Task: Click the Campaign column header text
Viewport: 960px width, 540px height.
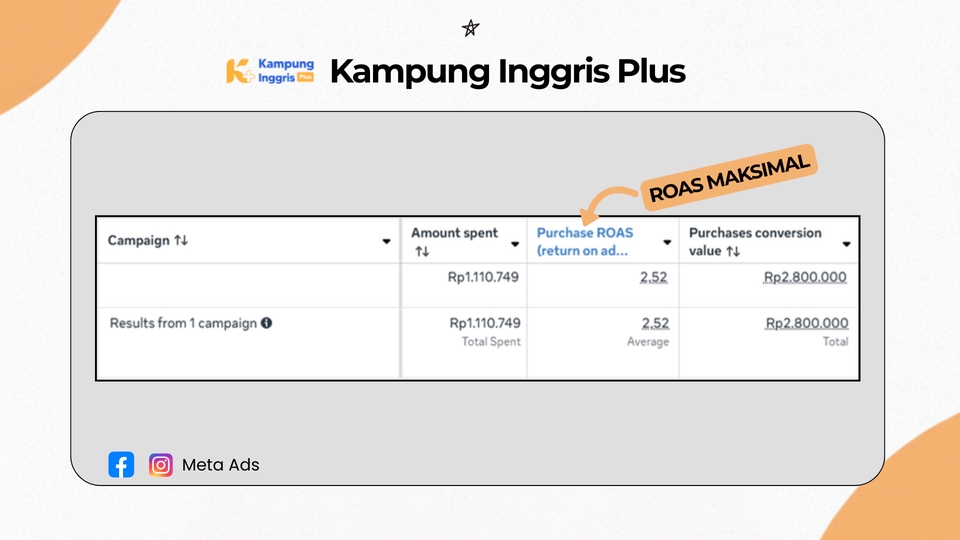Action: (138, 240)
